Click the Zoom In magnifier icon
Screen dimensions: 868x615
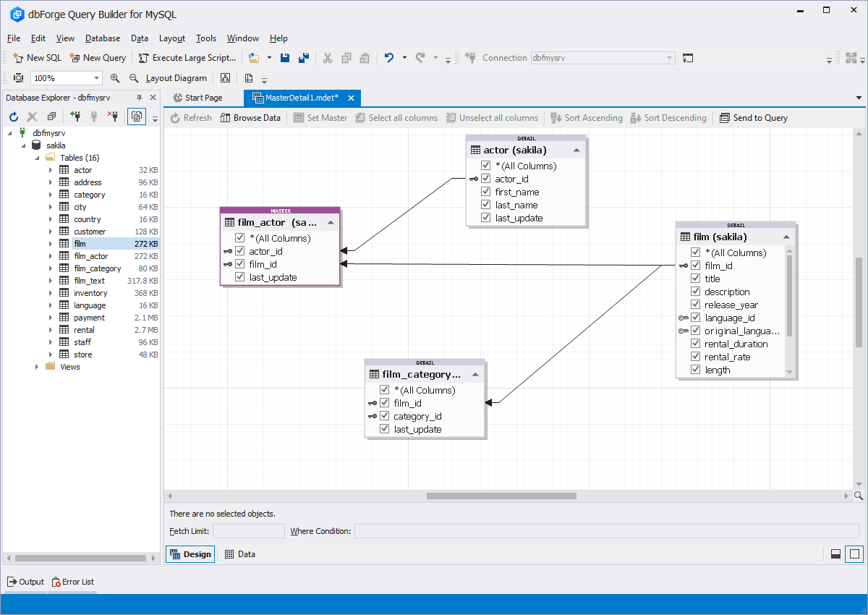click(x=115, y=78)
